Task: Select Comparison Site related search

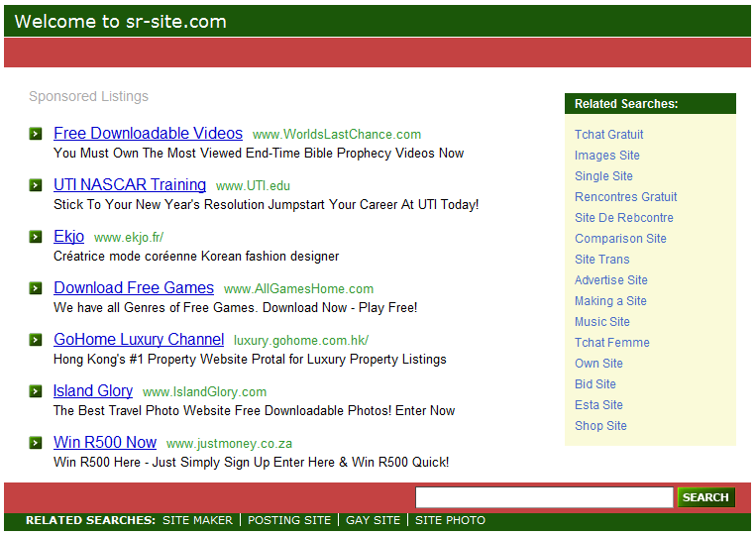Action: pos(620,238)
